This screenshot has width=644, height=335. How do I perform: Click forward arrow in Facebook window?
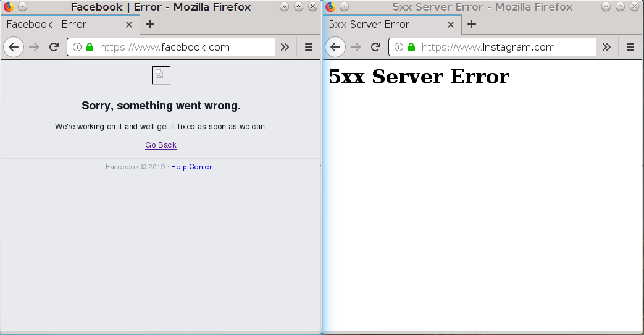[34, 47]
